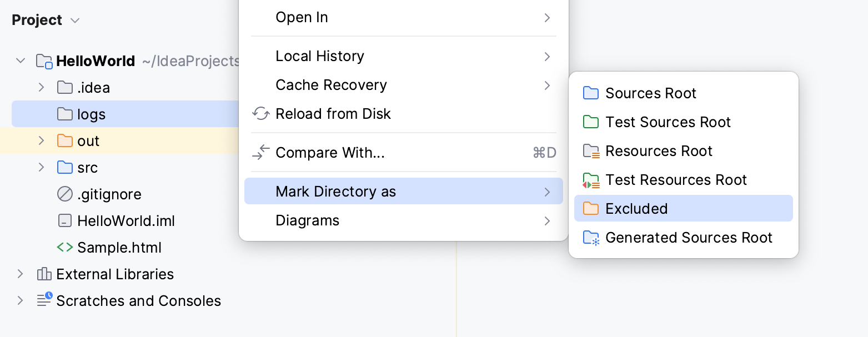Expand the Open In submenu arrow
Image resolution: width=868 pixels, height=337 pixels.
[x=547, y=17]
